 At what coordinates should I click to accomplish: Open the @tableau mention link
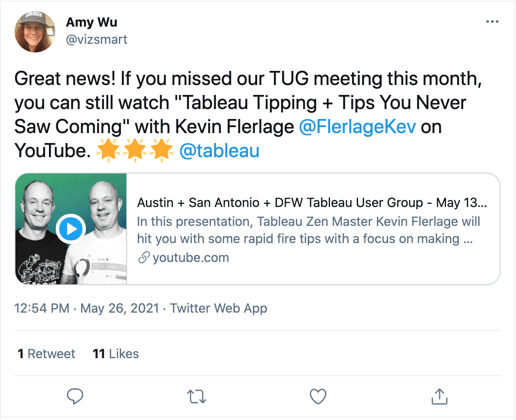click(x=219, y=151)
